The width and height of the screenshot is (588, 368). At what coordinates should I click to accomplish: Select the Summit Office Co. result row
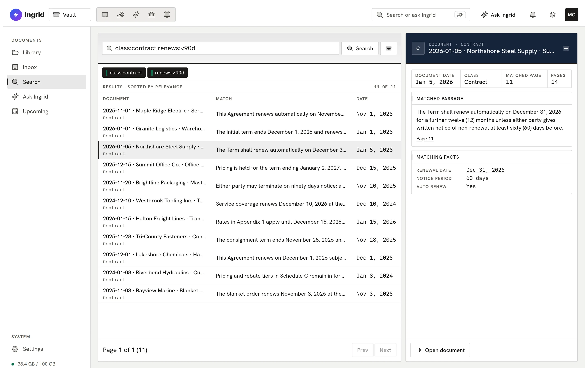coord(249,168)
